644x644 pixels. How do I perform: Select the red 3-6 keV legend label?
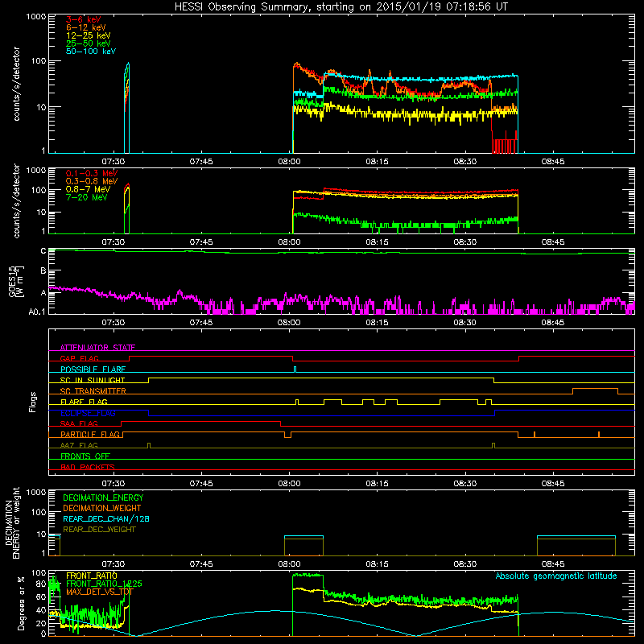[84, 19]
